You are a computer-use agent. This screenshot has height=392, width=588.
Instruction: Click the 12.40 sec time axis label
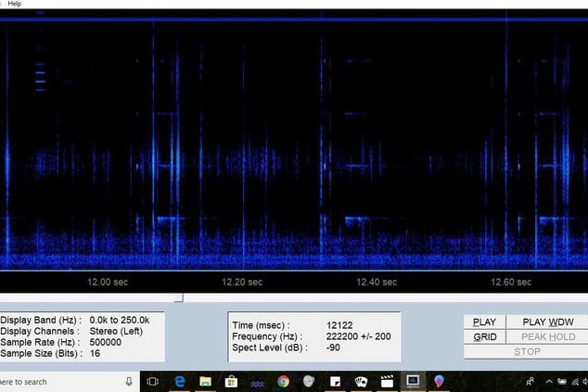(x=377, y=282)
